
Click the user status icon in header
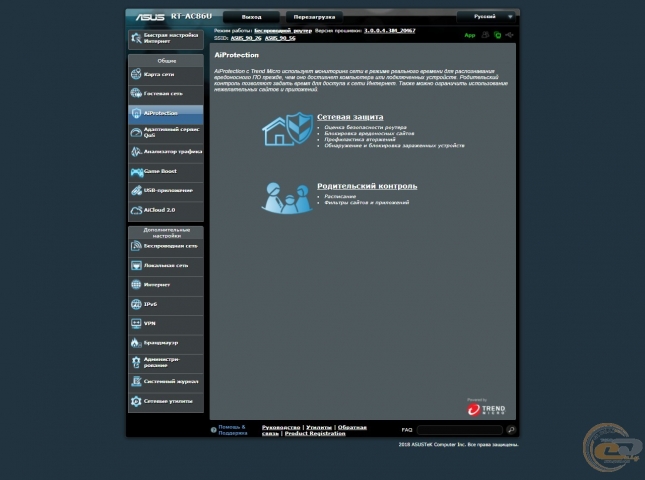tap(485, 35)
